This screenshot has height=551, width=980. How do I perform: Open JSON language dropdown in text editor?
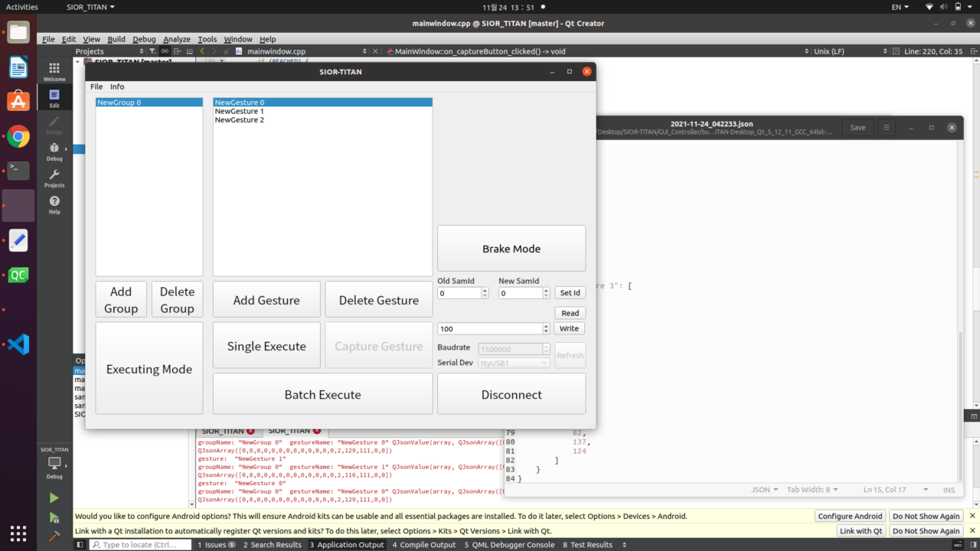pyautogui.click(x=764, y=490)
